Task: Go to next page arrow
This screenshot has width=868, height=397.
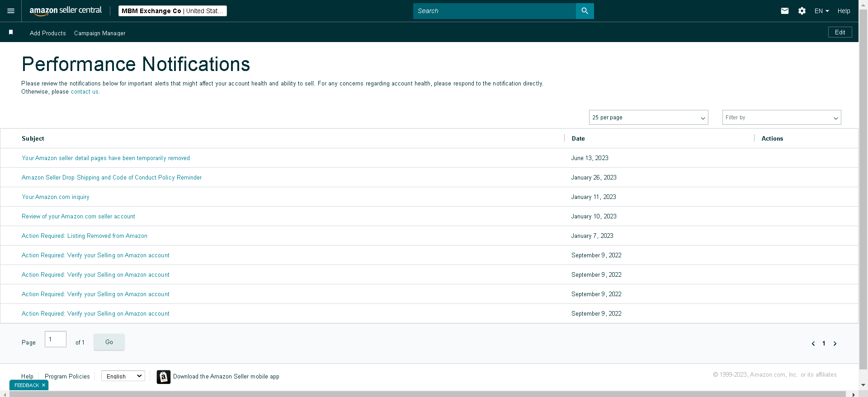Action: pyautogui.click(x=835, y=344)
